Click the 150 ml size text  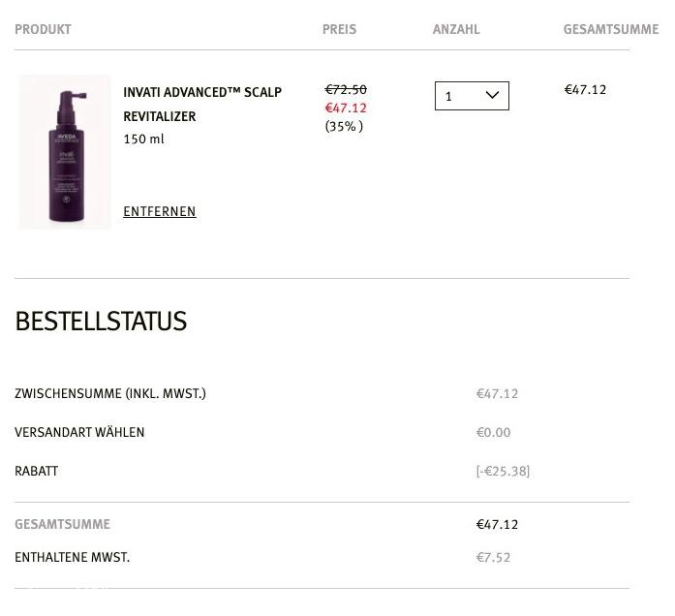click(143, 139)
